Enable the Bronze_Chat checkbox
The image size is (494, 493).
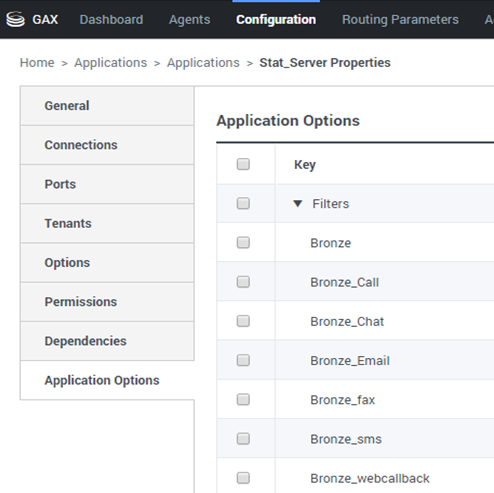point(243,321)
